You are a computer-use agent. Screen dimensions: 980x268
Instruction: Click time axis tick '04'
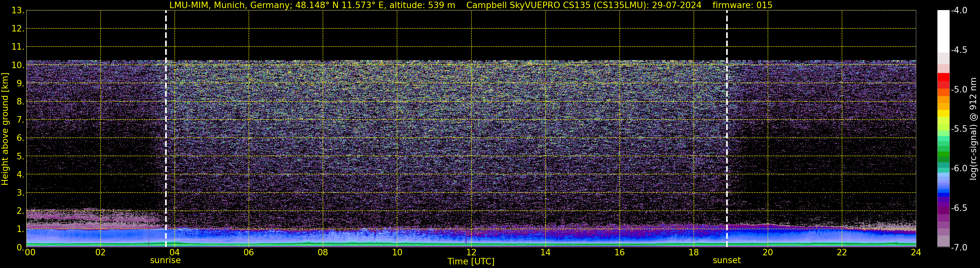175,252
